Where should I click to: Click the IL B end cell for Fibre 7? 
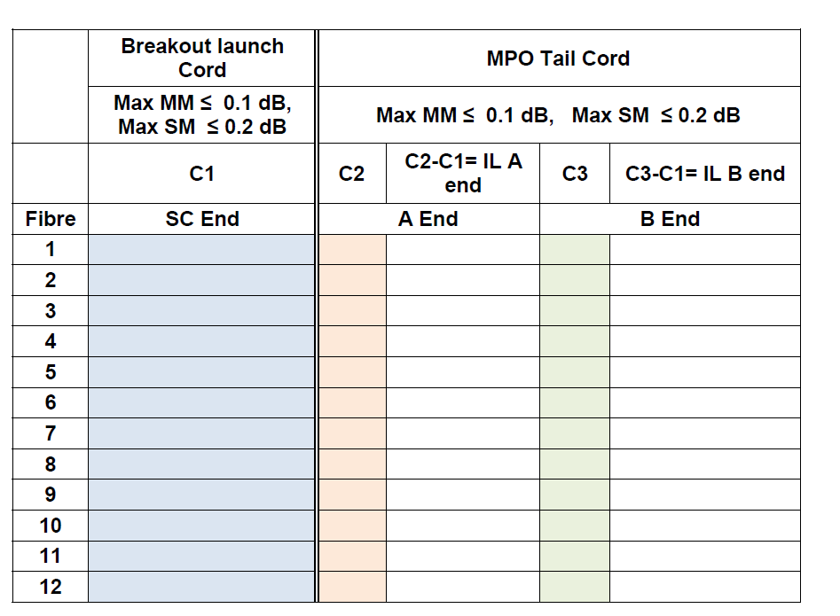pyautogui.click(x=704, y=433)
